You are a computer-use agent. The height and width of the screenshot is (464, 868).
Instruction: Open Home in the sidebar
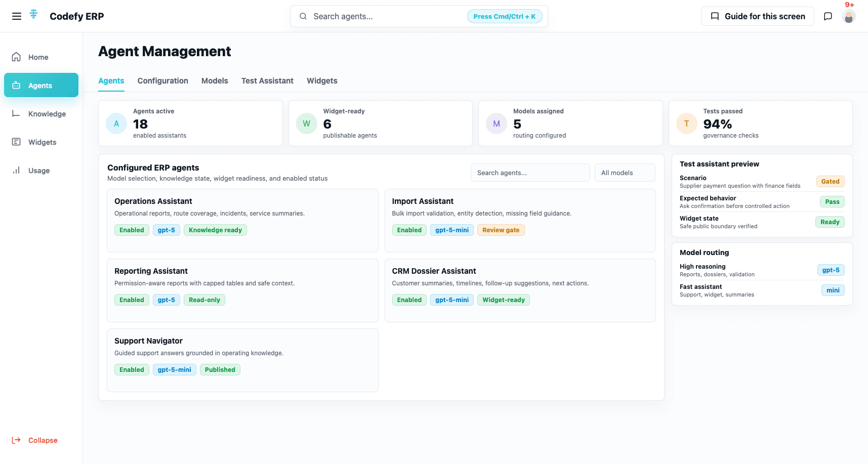coord(41,57)
